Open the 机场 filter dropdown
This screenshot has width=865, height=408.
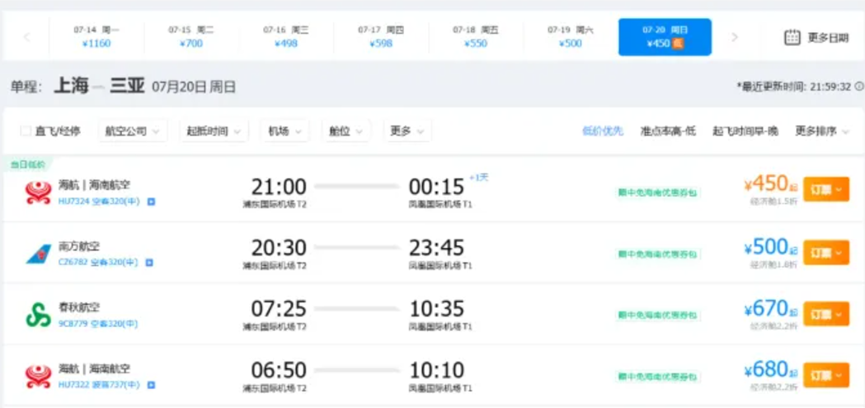coord(285,131)
